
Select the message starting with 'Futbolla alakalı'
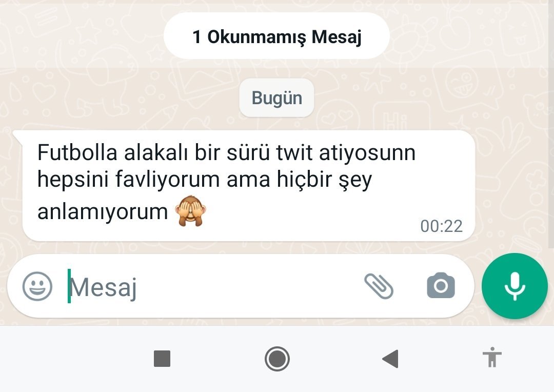coord(248,186)
